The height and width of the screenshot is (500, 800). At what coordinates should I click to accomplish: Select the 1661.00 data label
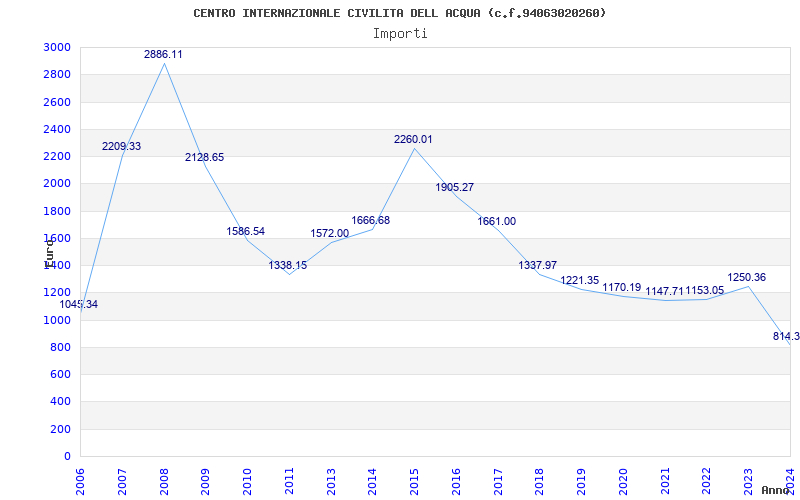click(496, 221)
